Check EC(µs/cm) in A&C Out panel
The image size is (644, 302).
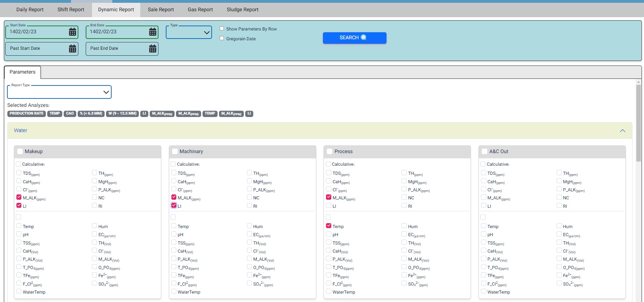pyautogui.click(x=559, y=234)
